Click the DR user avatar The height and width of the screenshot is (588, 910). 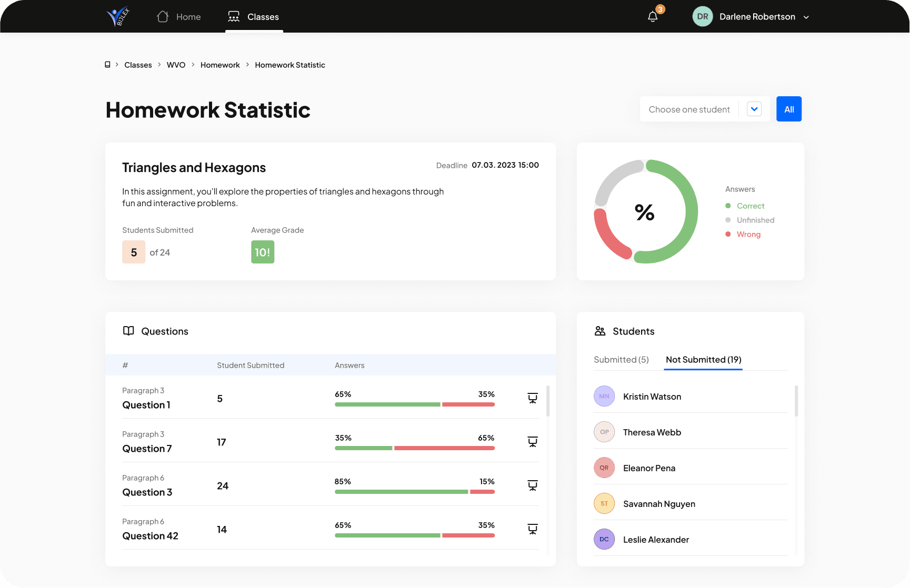[703, 16]
